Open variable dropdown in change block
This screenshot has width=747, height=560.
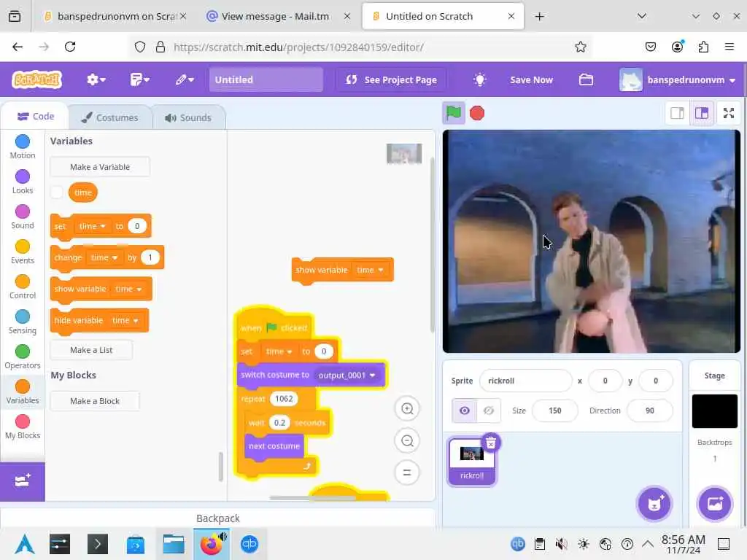(x=104, y=257)
